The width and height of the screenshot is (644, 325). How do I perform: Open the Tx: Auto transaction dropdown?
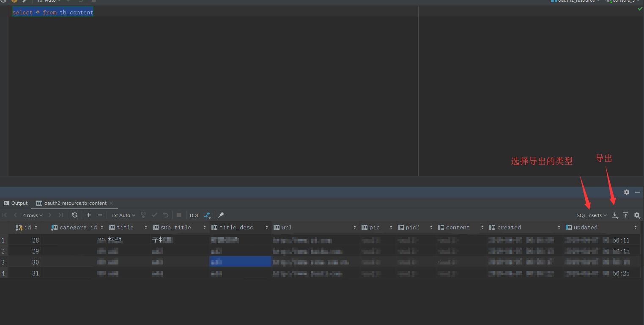point(123,215)
